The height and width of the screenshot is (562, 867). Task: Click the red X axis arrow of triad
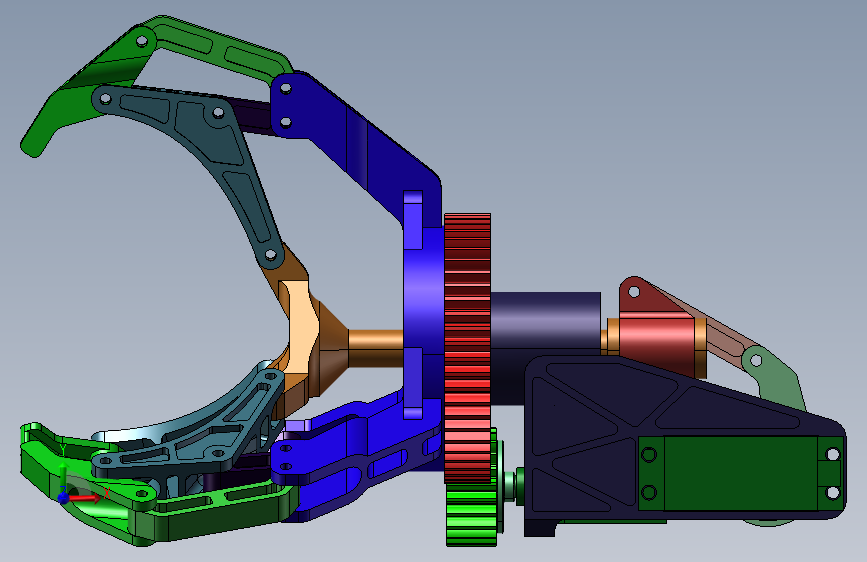coord(88,498)
